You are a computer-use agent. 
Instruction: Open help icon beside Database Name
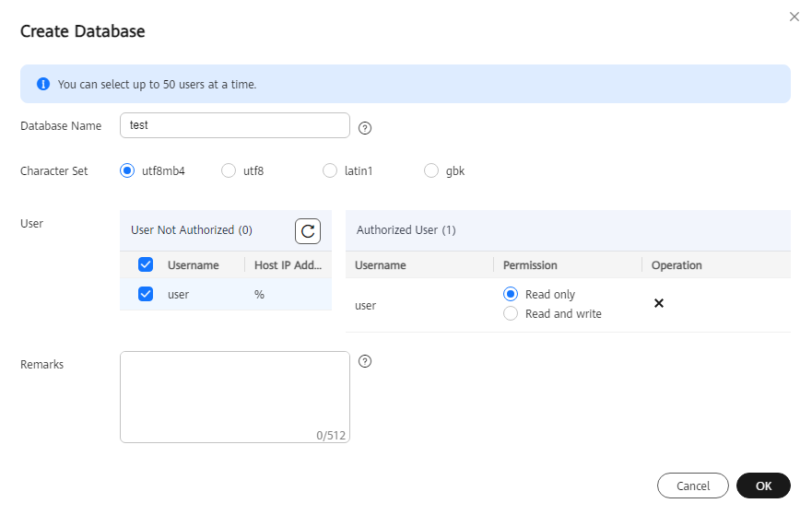tap(365, 128)
